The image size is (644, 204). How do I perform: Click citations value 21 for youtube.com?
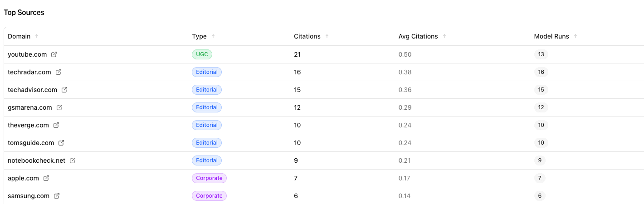[x=298, y=54]
